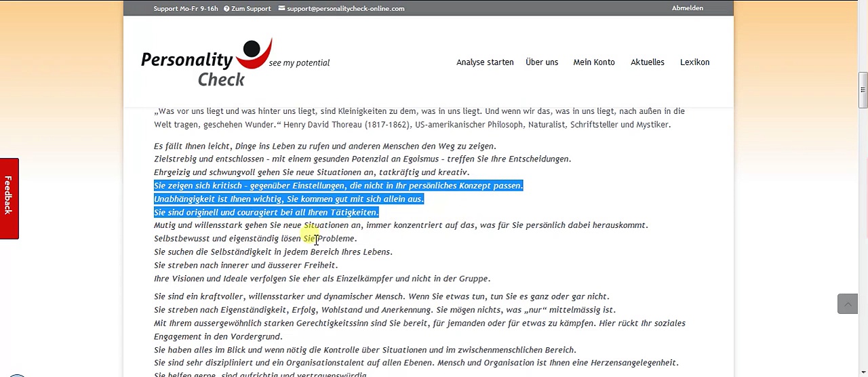The image size is (868, 377).
Task: Open the Aktuelles menu item
Action: [648, 62]
